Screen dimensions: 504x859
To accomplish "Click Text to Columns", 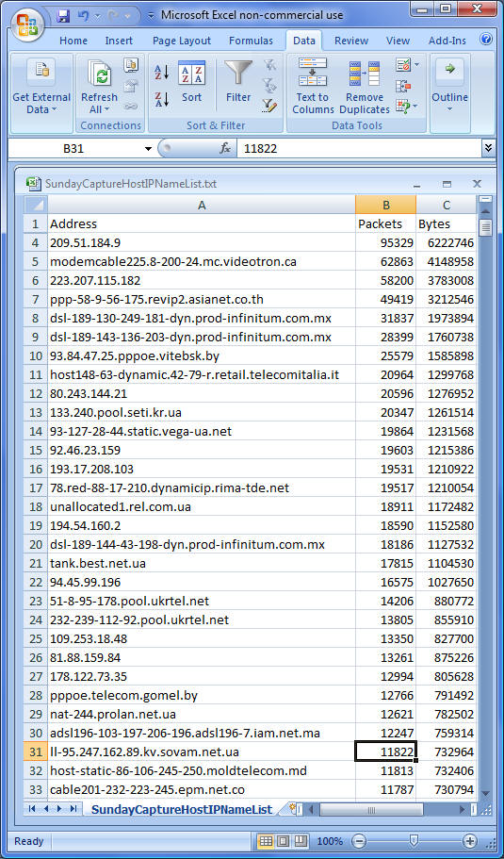I will tap(313, 86).
